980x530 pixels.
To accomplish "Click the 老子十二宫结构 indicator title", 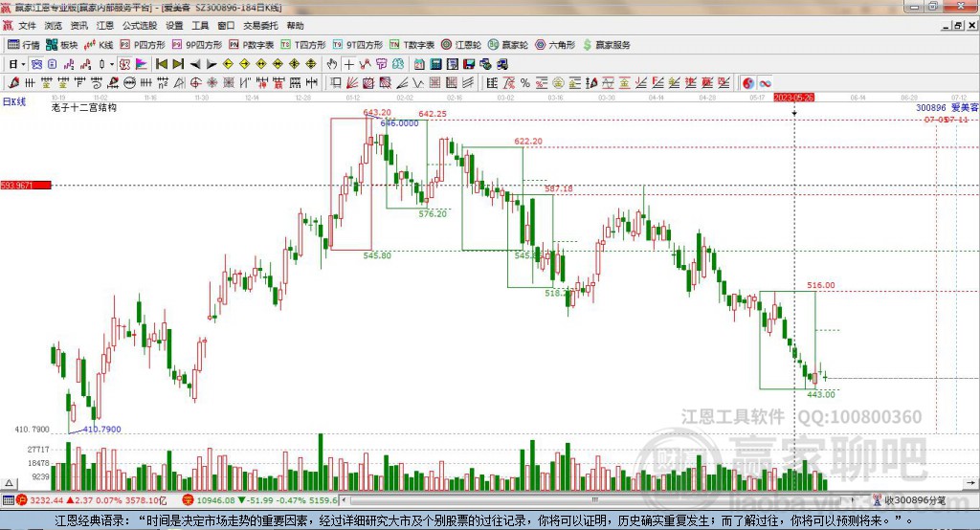I will (x=84, y=107).
